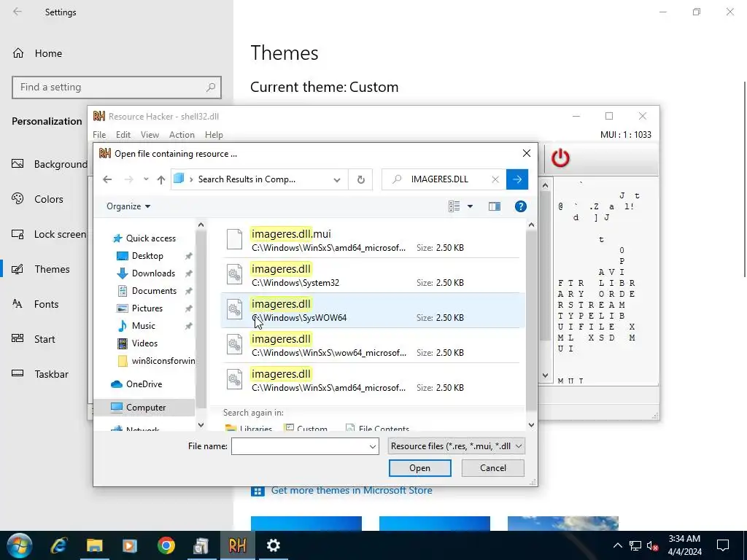Select Computer in navigation pane
The height and width of the screenshot is (560, 747).
point(145,408)
